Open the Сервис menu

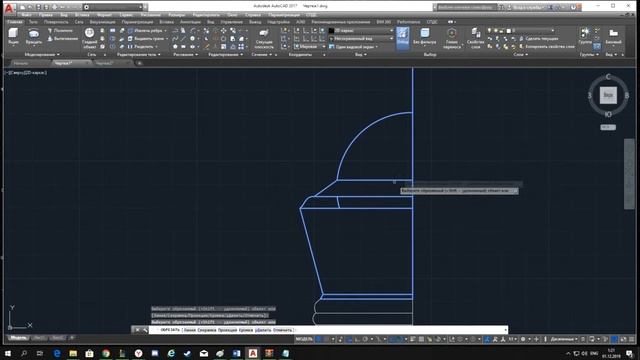coord(126,15)
